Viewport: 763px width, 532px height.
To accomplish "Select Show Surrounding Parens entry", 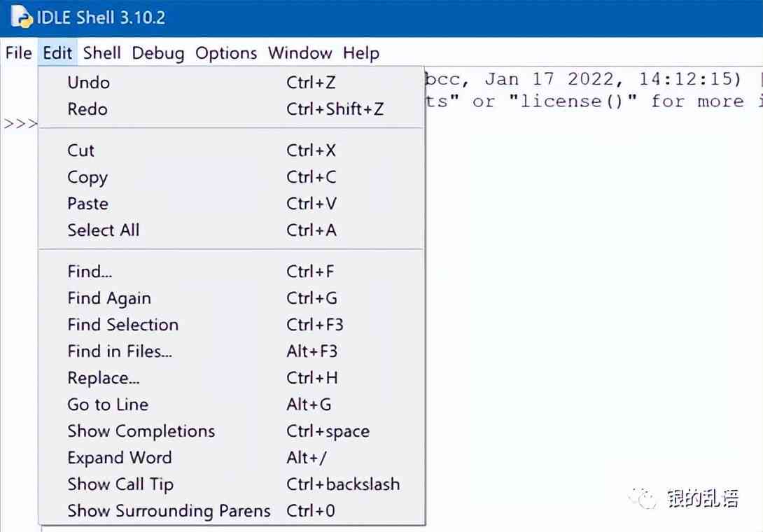I will pos(232,510).
